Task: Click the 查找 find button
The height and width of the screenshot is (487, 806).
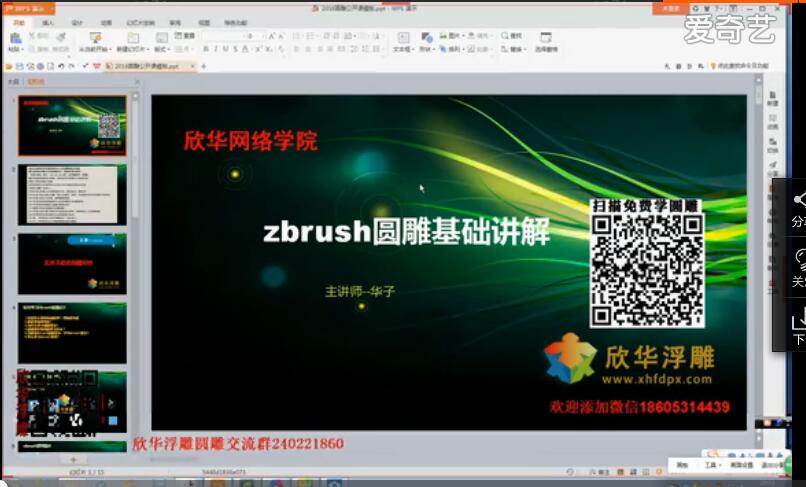Action: click(511, 36)
